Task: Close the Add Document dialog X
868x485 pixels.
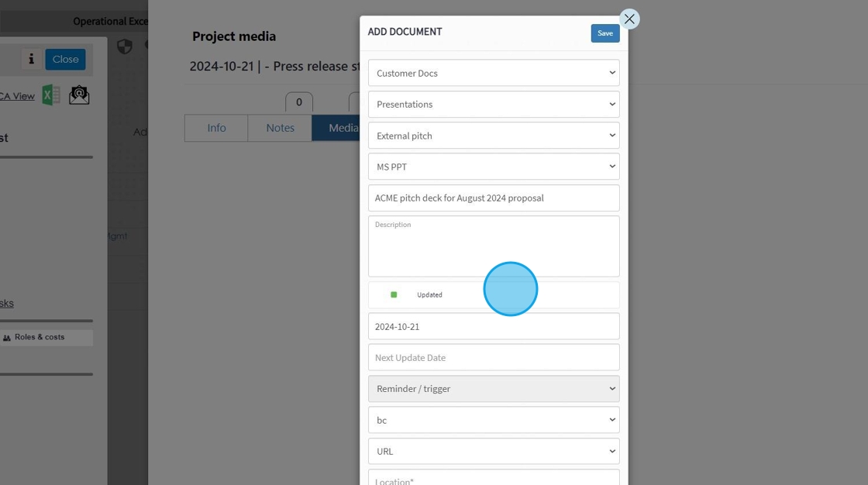Action: click(x=629, y=19)
